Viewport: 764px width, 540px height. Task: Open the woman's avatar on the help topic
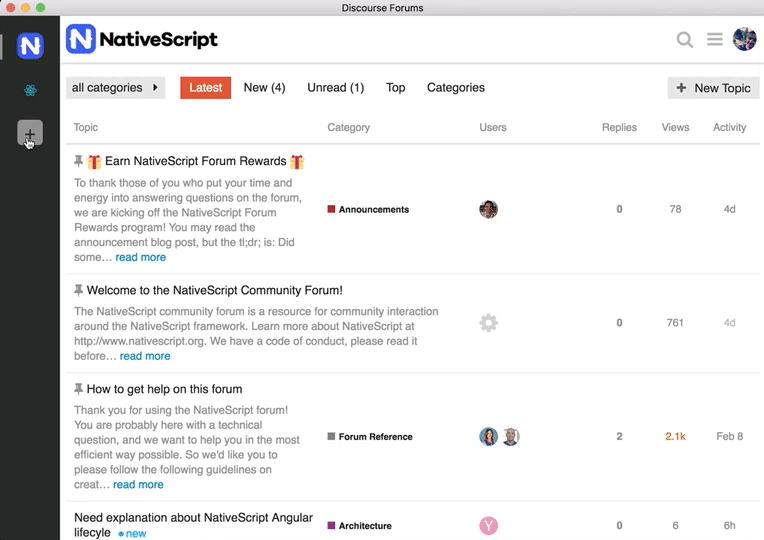[x=488, y=436]
